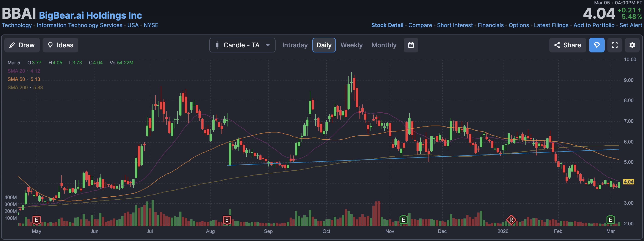644x241 pixels.
Task: Open the NYSE exchange link
Action: pos(151,25)
